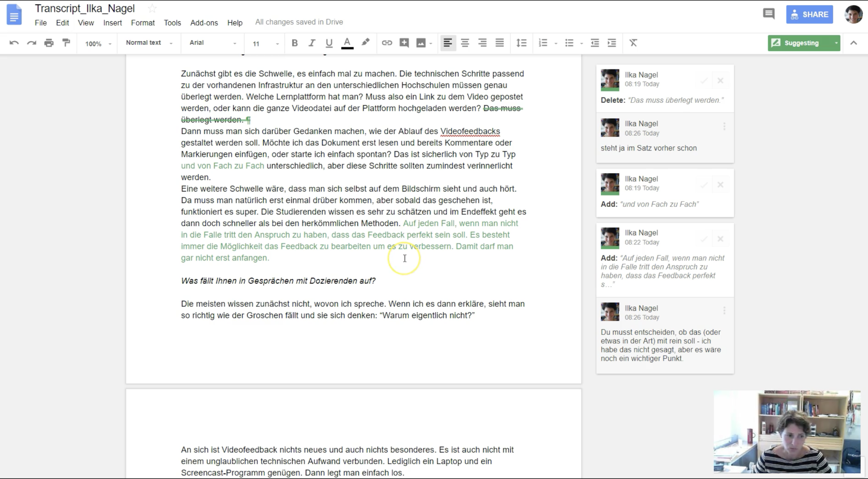The height and width of the screenshot is (479, 868).
Task: Click the Clear formatting icon
Action: click(x=633, y=43)
